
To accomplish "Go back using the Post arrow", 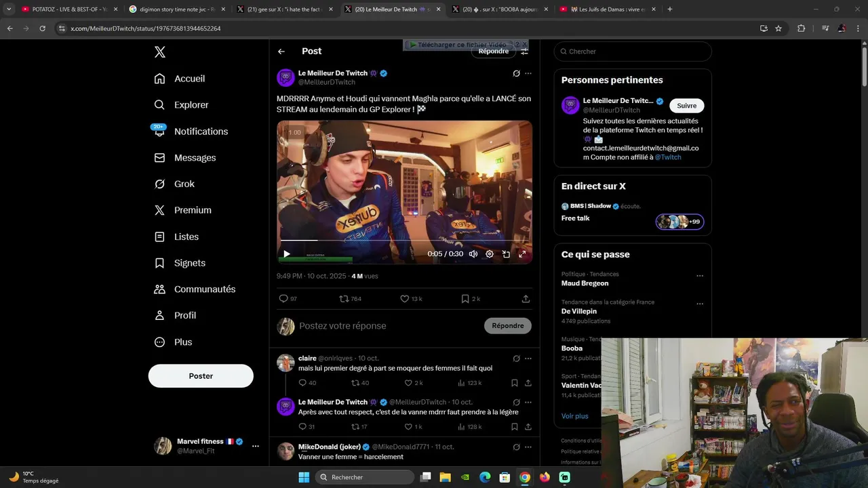I will pos(281,52).
